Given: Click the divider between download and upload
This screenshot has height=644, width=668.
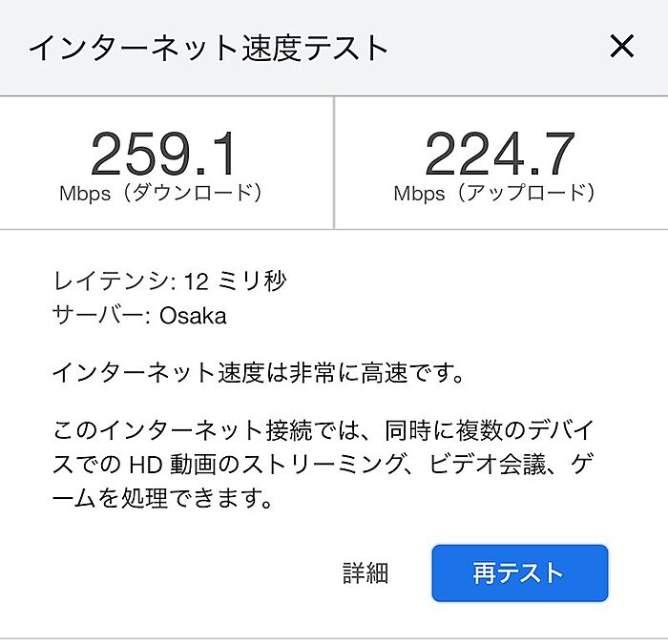Looking at the screenshot, I should tap(334, 162).
